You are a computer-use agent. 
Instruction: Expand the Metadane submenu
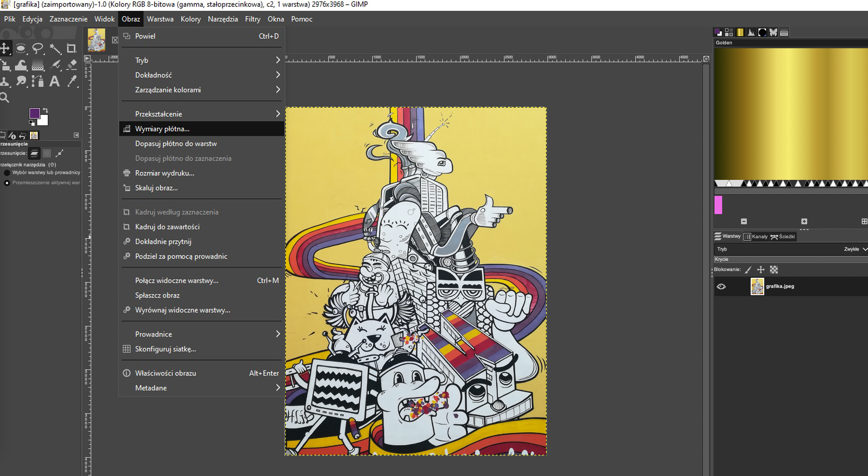(x=202, y=388)
